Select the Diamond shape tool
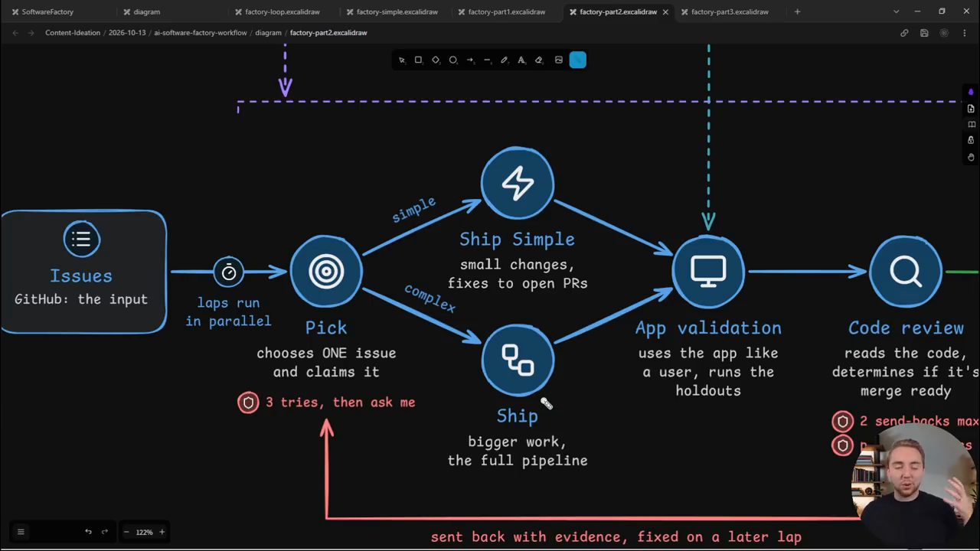 [x=436, y=60]
